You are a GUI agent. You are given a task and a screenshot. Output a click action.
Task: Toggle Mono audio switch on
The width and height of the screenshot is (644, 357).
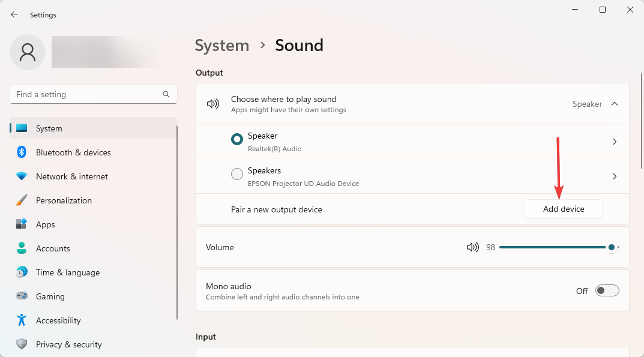pos(607,290)
